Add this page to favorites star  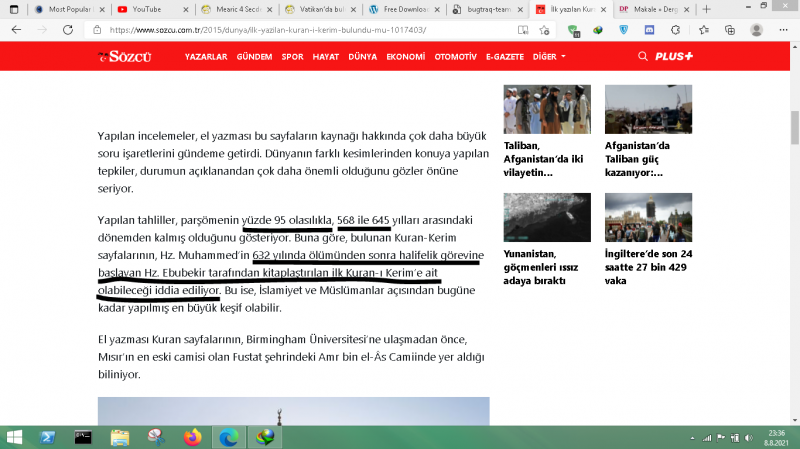click(x=544, y=30)
